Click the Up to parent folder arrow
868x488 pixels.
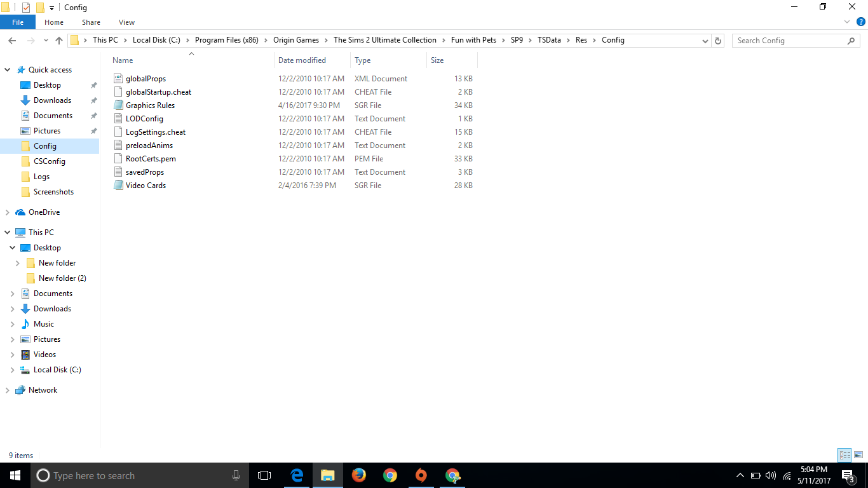[x=59, y=40]
